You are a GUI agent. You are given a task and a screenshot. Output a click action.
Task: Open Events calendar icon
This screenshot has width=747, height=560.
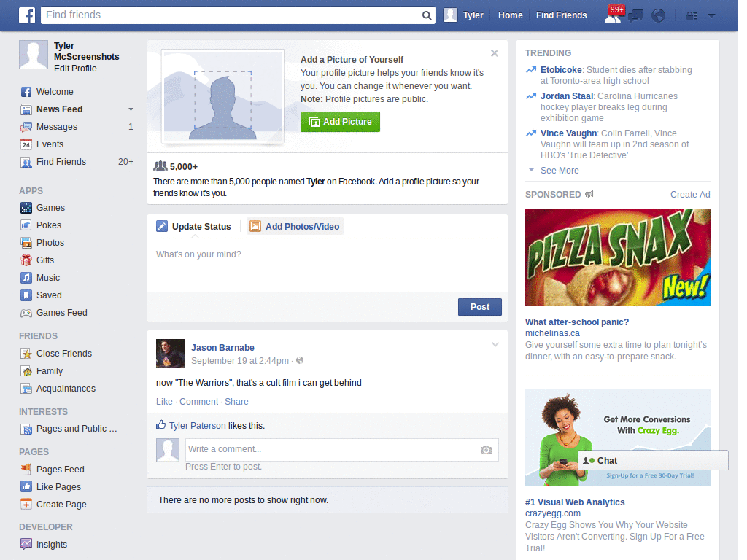(x=26, y=144)
